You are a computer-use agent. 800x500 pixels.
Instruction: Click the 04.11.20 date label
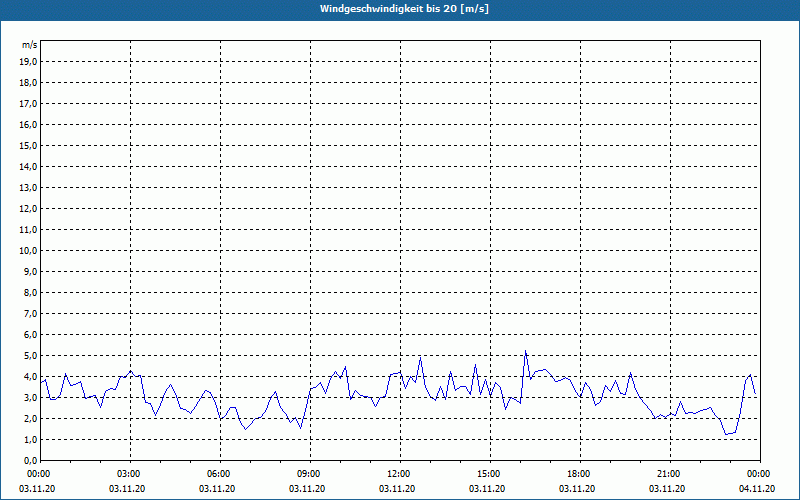pyautogui.click(x=757, y=489)
